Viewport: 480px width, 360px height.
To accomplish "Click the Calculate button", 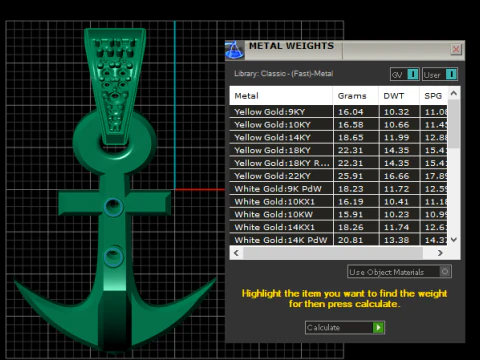I will pos(345,327).
